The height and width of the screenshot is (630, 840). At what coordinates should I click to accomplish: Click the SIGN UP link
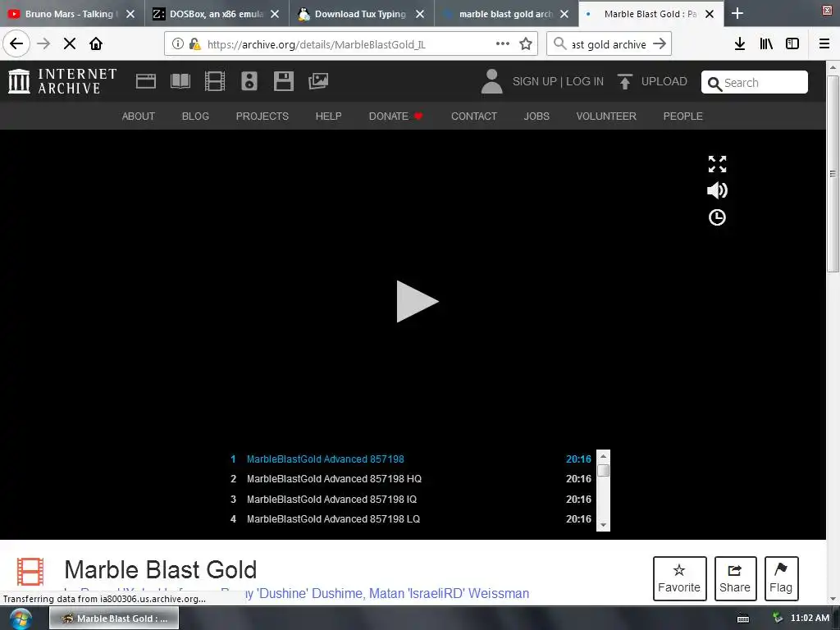535,81
